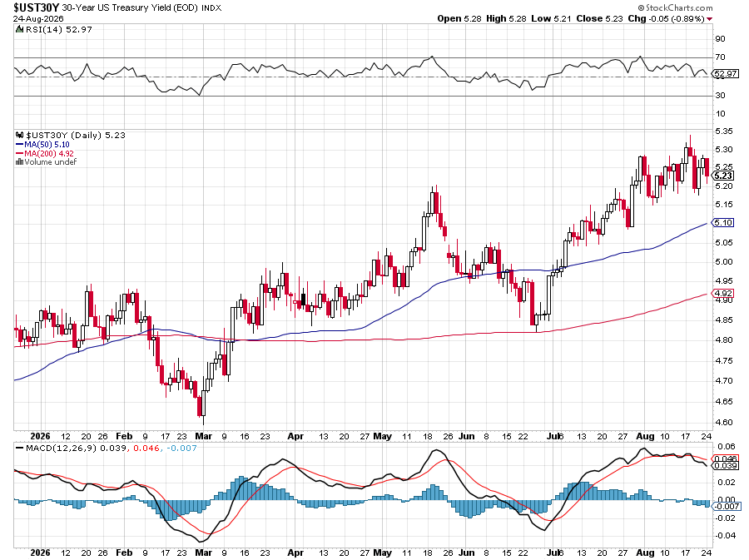Image resolution: width=749 pixels, height=560 pixels.
Task: Click the 52.97 RSI value tag on axis
Action: click(x=725, y=73)
